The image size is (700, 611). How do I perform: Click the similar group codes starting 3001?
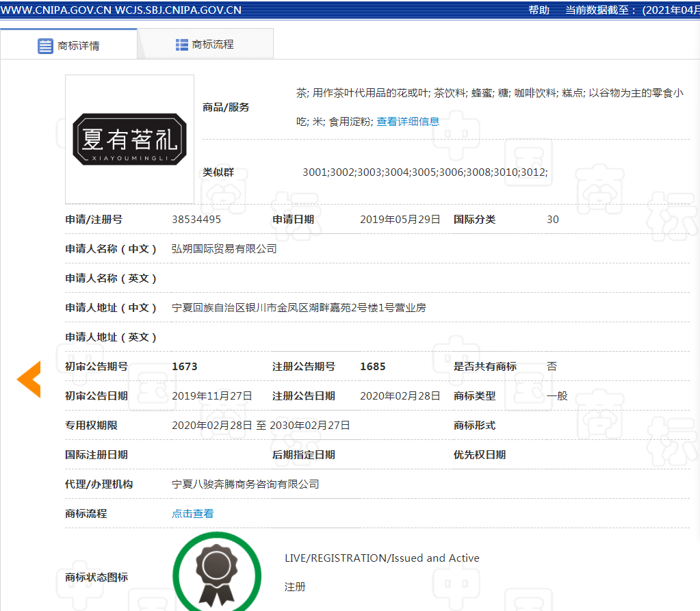point(424,172)
